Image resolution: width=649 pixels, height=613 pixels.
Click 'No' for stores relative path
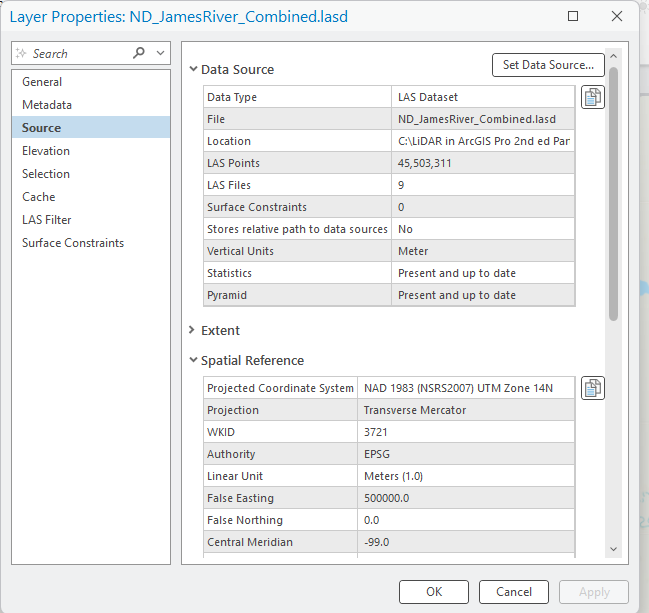pos(483,229)
